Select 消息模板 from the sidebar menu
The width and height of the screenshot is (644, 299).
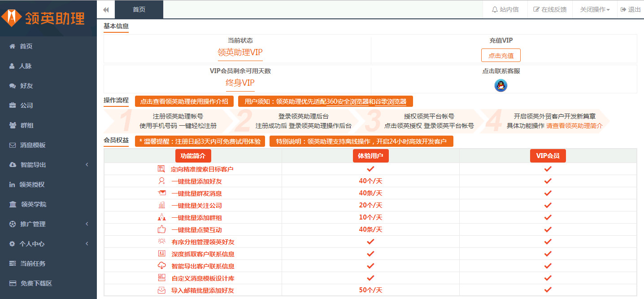(33, 145)
